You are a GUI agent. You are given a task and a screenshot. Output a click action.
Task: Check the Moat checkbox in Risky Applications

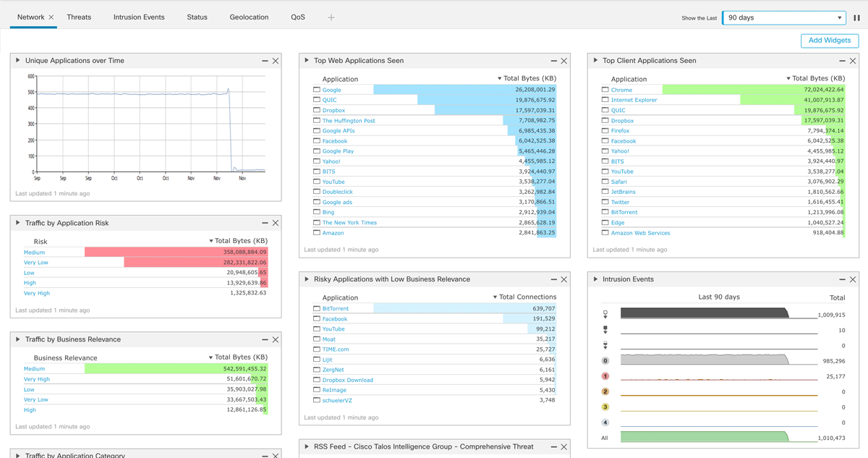(x=317, y=339)
